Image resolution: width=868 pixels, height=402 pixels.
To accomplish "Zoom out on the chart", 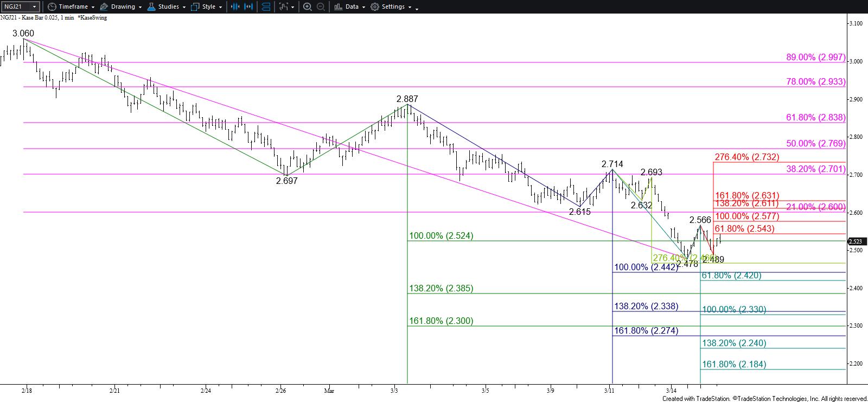I will [321, 7].
